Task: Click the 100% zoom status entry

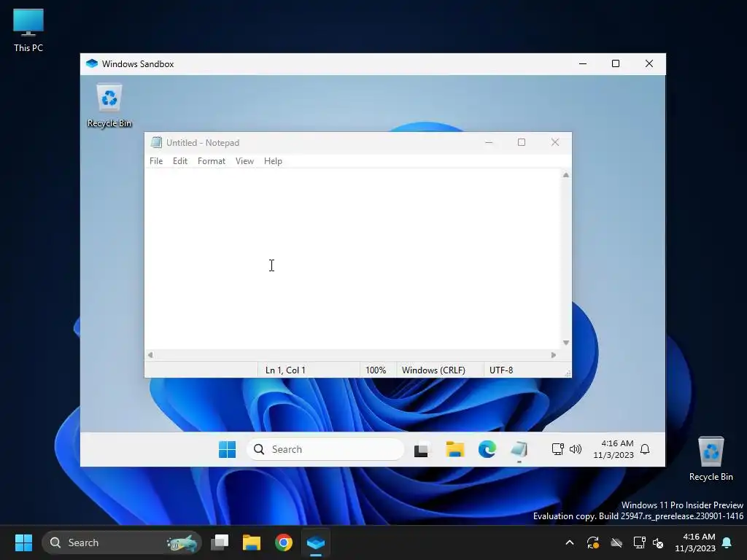Action: click(x=376, y=370)
